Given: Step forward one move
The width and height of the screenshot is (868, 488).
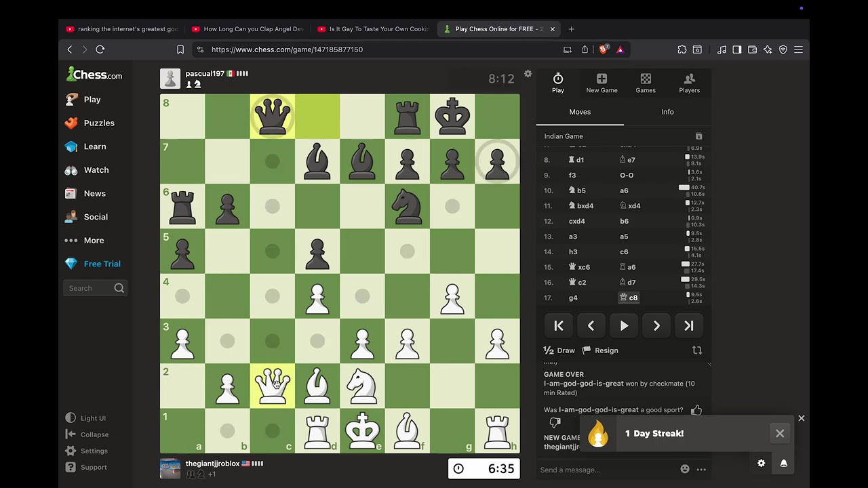Looking at the screenshot, I should (x=656, y=326).
